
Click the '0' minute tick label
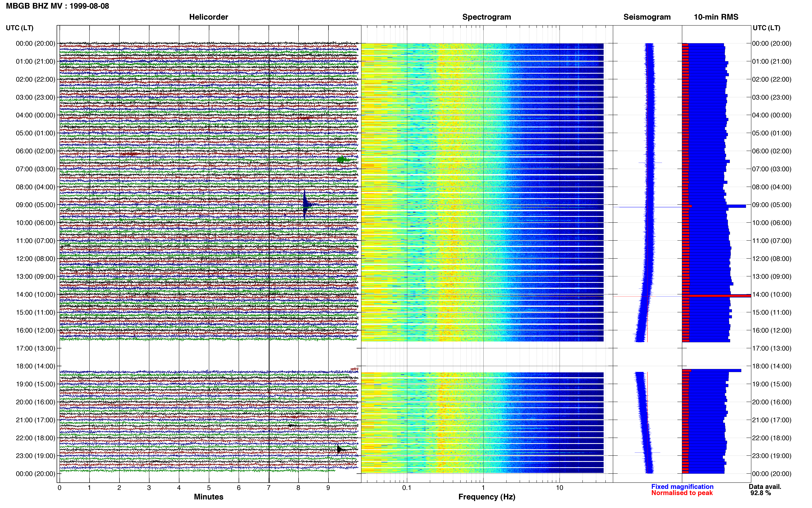coord(59,488)
